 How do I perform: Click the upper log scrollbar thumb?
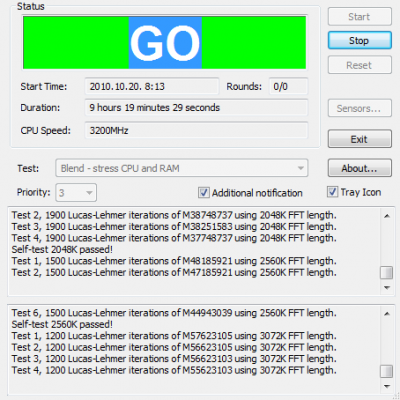pyautogui.click(x=387, y=273)
